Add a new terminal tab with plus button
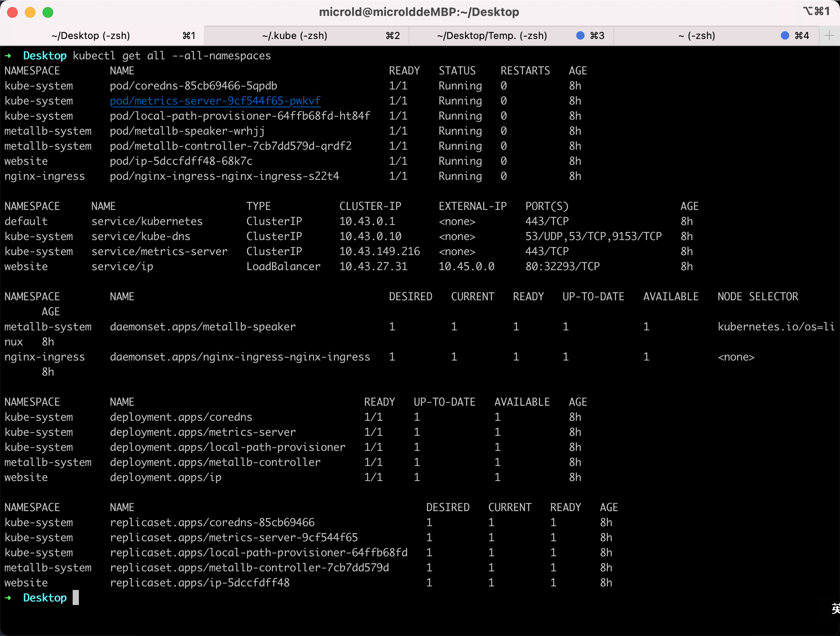This screenshot has width=840, height=636. [829, 35]
